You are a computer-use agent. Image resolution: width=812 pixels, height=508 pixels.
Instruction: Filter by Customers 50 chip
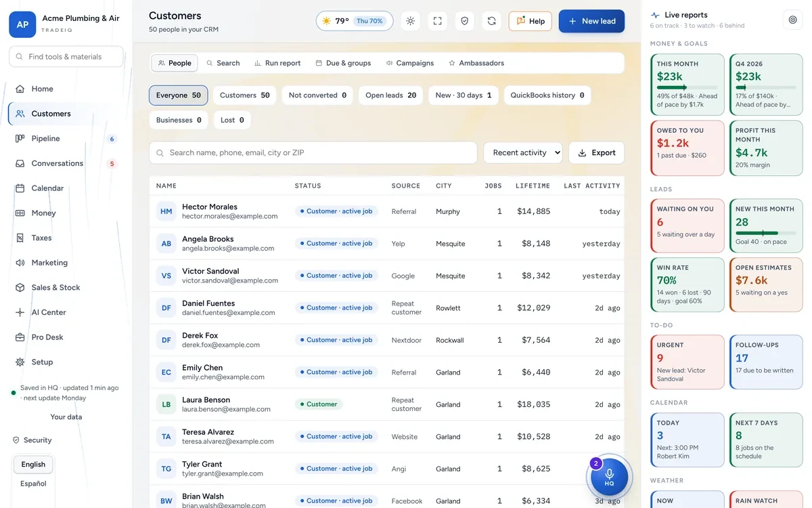tap(245, 96)
